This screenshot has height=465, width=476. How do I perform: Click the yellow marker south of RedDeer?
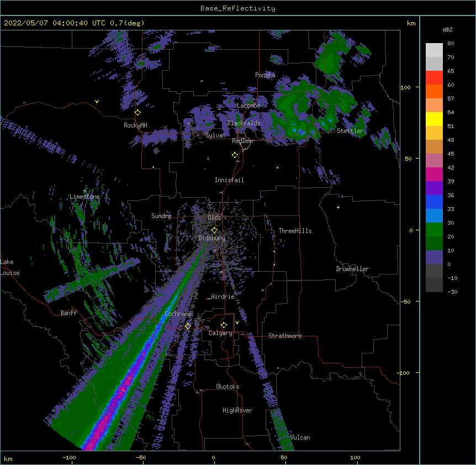tap(235, 155)
